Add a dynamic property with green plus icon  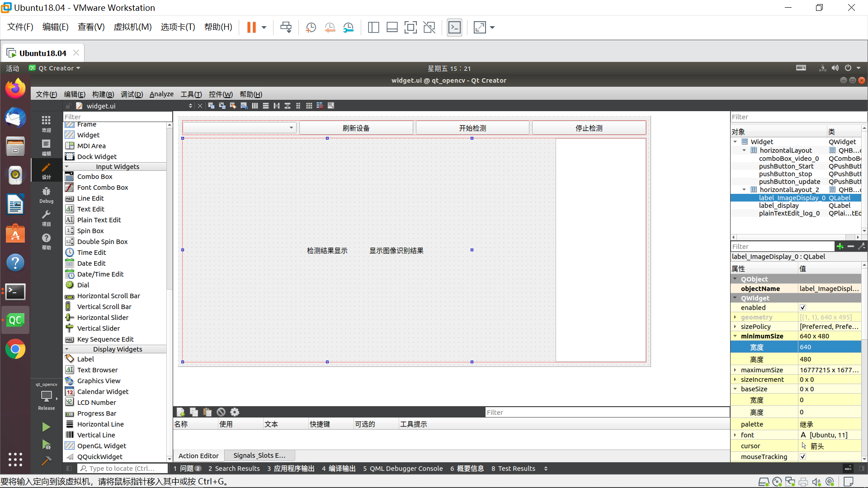pos(840,246)
